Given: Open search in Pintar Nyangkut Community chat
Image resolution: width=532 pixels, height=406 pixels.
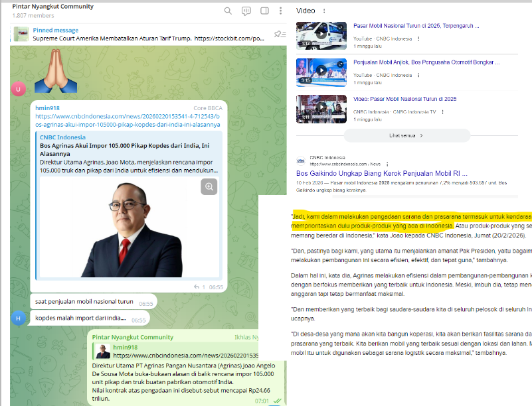Looking at the screenshot, I should click(228, 11).
